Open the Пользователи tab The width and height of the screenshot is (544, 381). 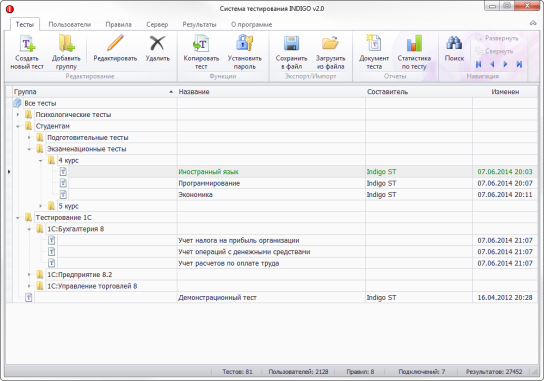pyautogui.click(x=69, y=24)
